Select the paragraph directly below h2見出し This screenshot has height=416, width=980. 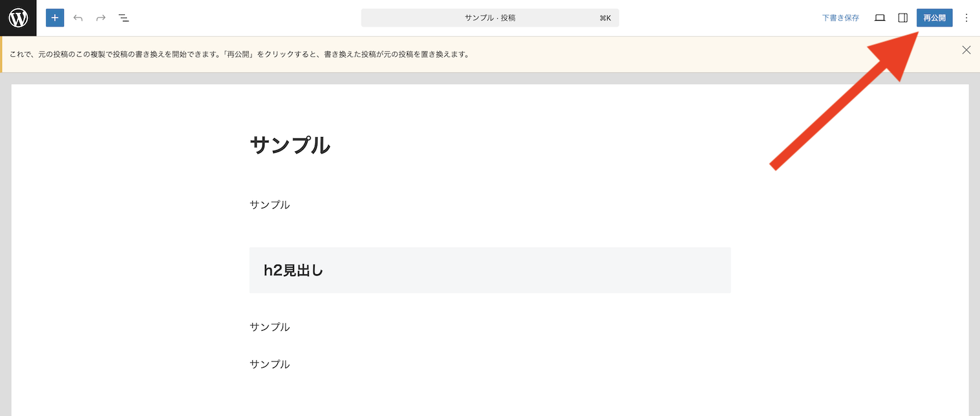click(270, 327)
